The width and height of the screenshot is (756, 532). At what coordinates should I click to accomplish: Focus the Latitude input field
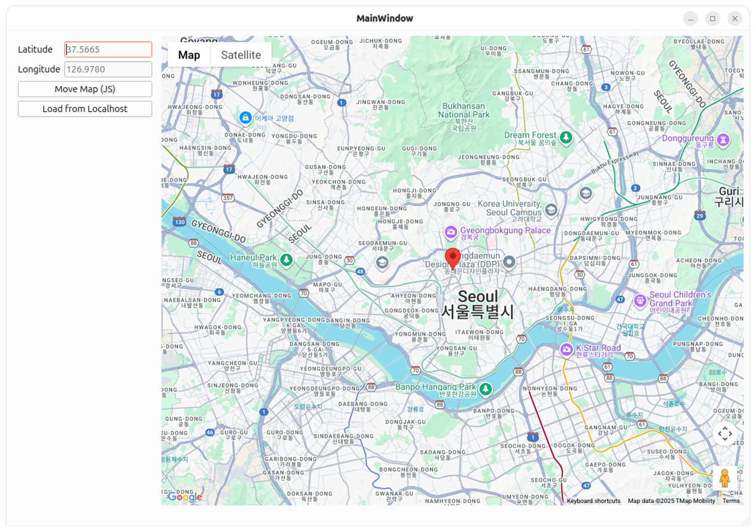coord(108,49)
